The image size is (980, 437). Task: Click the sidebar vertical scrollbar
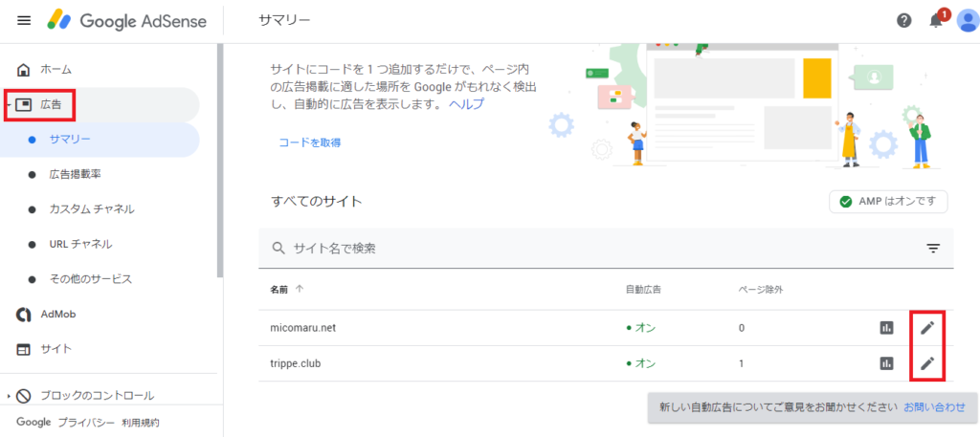tap(220, 161)
